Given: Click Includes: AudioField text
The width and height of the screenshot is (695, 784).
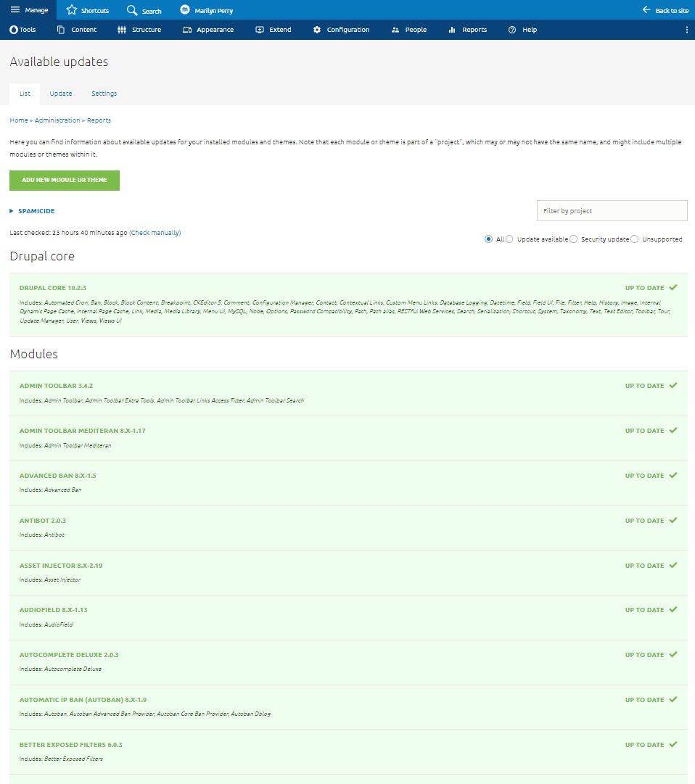Looking at the screenshot, I should pos(46,625).
